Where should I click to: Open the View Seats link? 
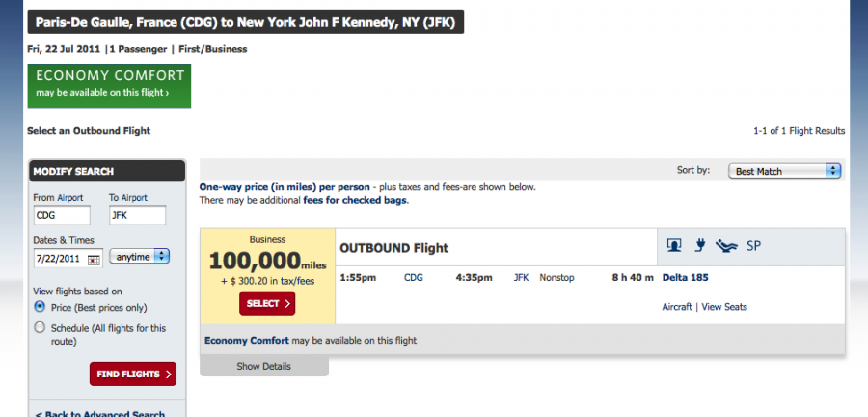(x=724, y=307)
